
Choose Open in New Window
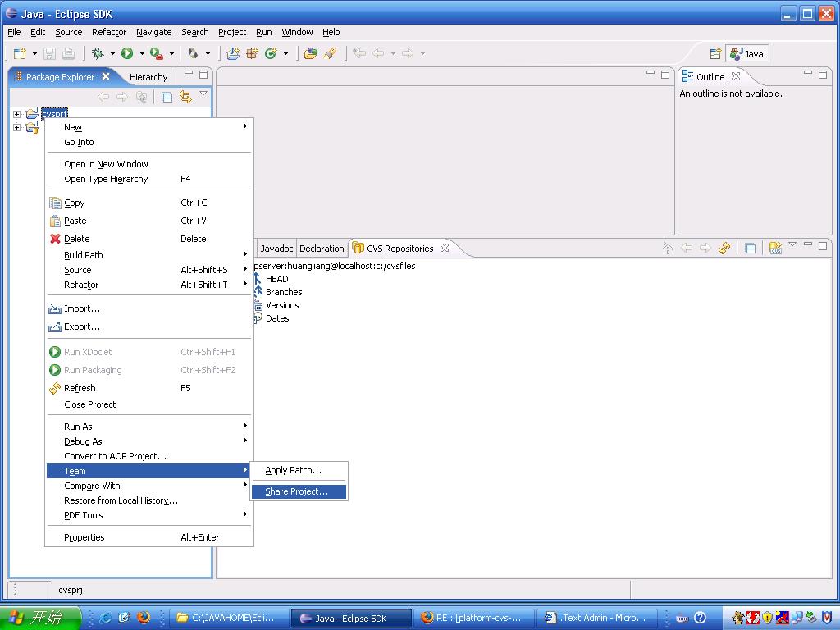click(149, 164)
